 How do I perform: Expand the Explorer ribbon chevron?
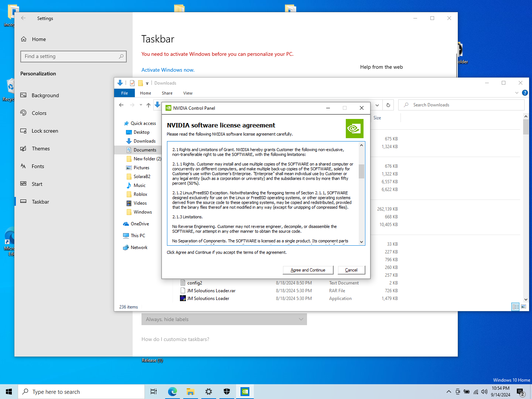pos(517,93)
